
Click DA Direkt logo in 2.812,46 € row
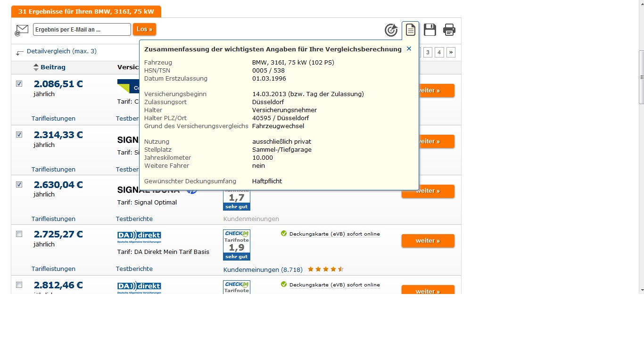tap(139, 287)
